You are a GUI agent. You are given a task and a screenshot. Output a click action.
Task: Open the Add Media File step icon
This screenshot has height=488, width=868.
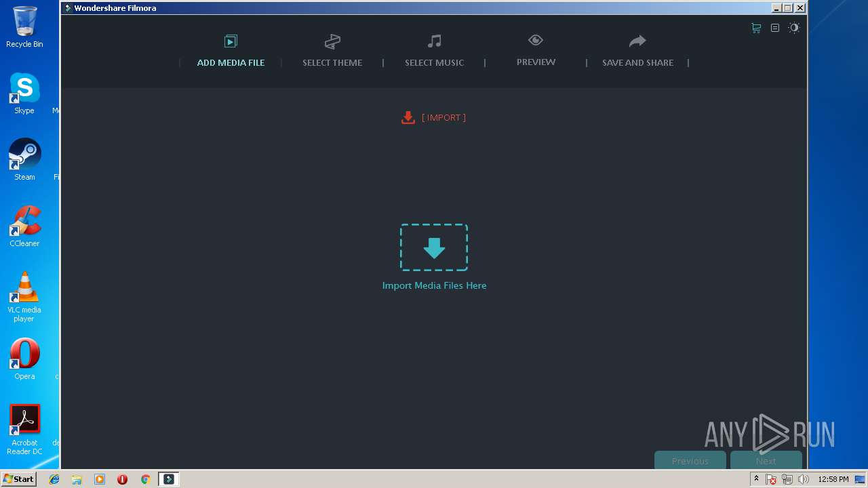point(231,41)
